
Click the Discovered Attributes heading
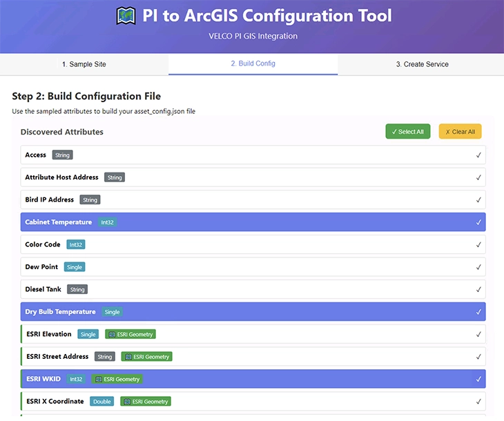(x=62, y=132)
